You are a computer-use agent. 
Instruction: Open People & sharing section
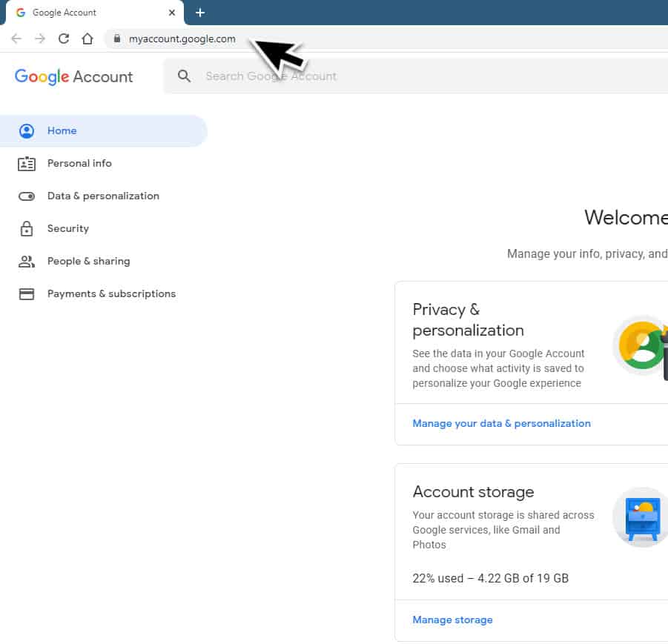tap(89, 262)
